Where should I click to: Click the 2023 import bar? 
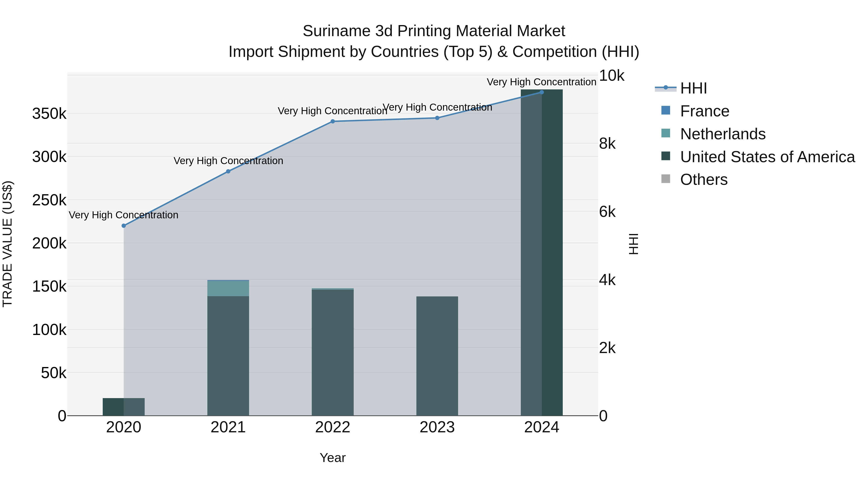coord(437,356)
